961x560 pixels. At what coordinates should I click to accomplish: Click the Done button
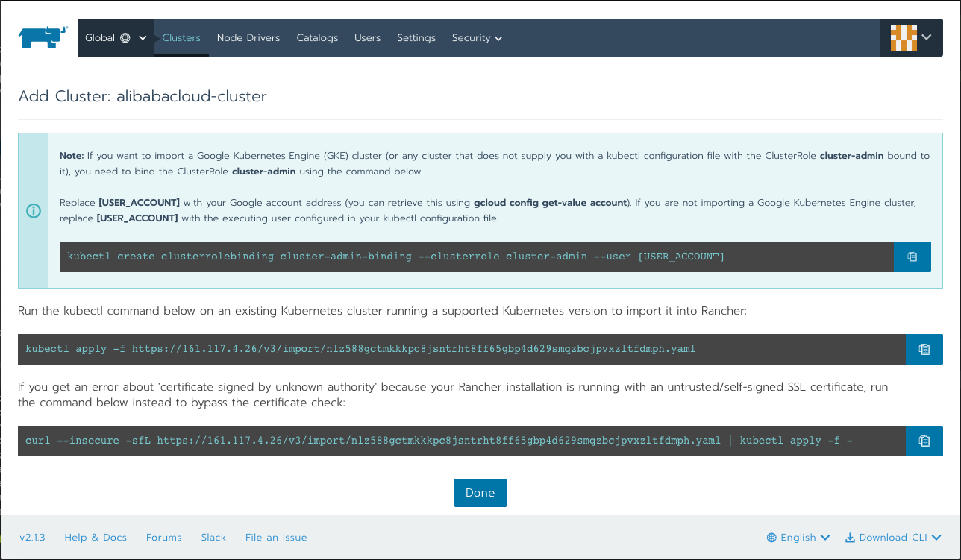480,493
